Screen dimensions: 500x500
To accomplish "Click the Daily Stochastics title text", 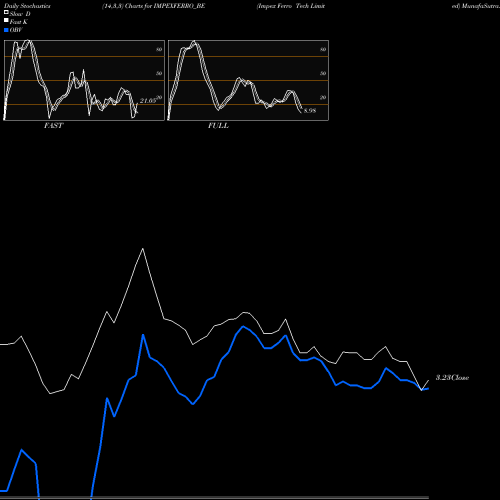I will coord(27,6).
